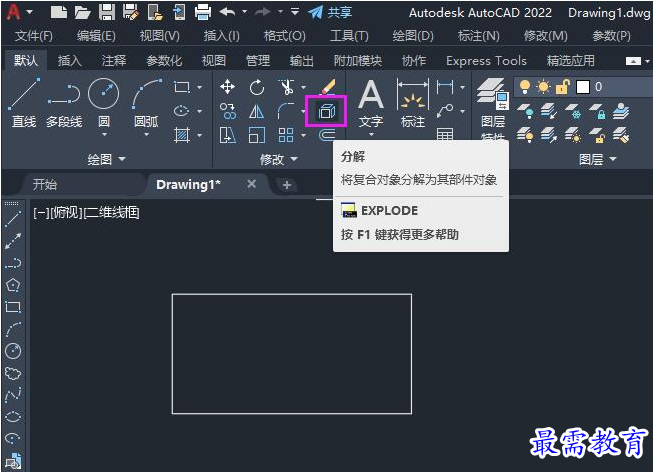Image resolution: width=654 pixels, height=474 pixels.
Task: Click the [-] viewport control
Action: coord(41,213)
